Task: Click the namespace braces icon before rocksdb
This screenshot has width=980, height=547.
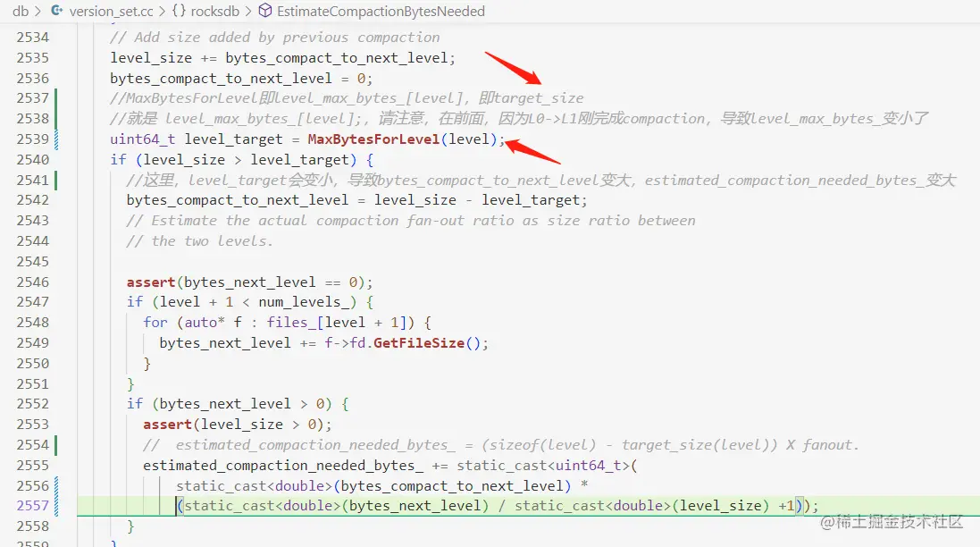Action: click(179, 11)
